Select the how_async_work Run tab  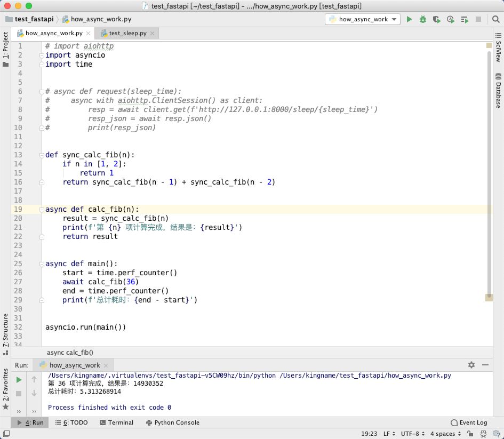coord(75,365)
